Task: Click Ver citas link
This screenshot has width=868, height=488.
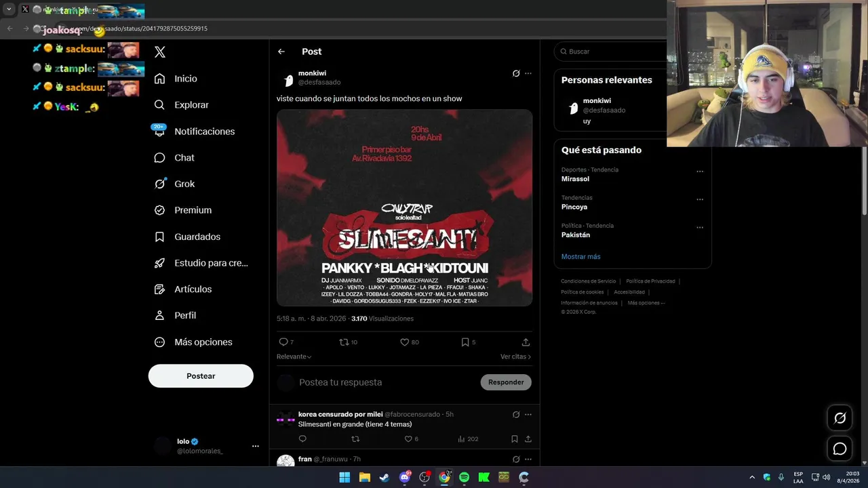Action: pos(515,357)
